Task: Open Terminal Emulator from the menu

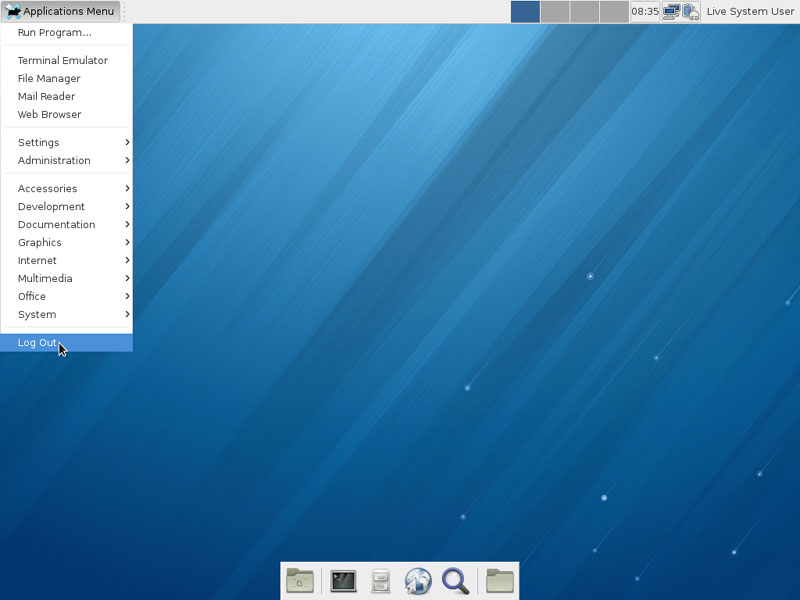Action: (67, 60)
